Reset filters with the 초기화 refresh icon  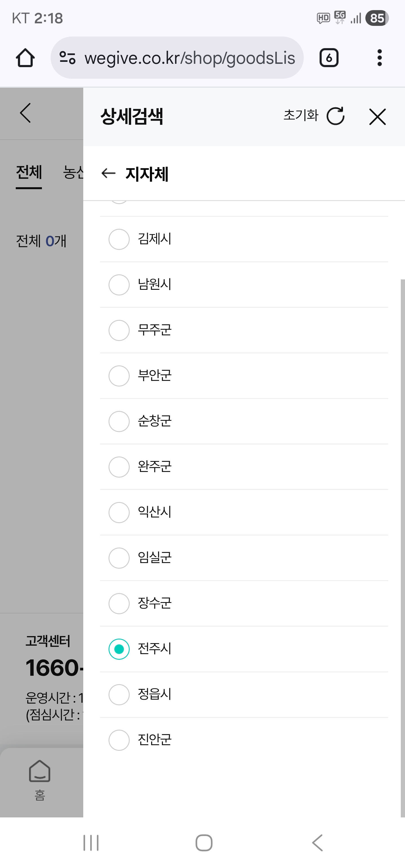pos(336,116)
